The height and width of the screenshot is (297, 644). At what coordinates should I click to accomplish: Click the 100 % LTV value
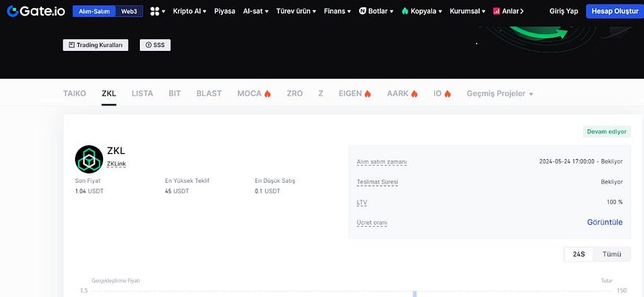[x=615, y=202]
